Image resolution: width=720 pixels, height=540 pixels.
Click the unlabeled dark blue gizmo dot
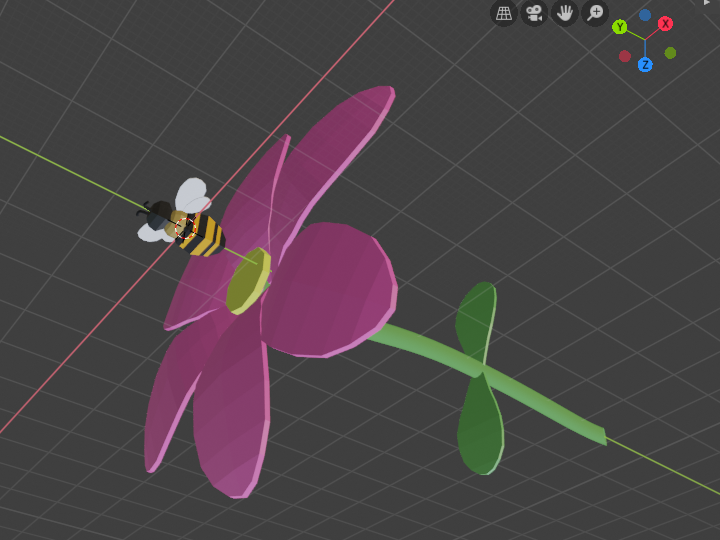click(x=645, y=15)
